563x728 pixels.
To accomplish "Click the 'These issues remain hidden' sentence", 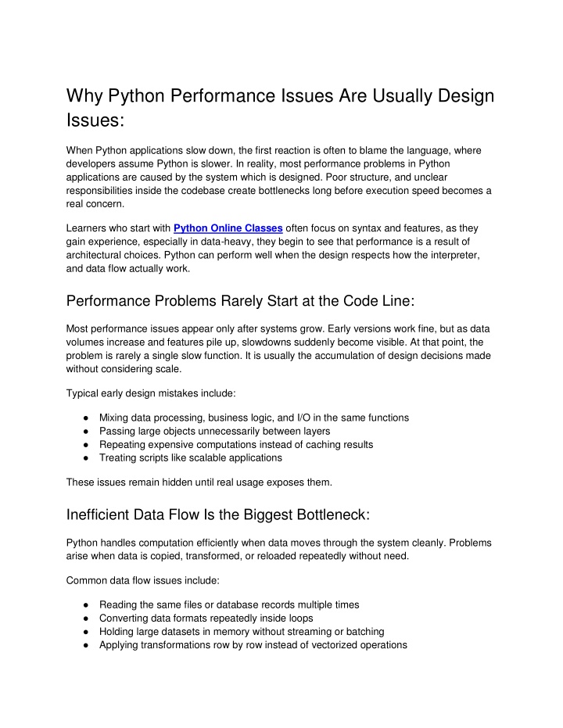I will pyautogui.click(x=199, y=482).
